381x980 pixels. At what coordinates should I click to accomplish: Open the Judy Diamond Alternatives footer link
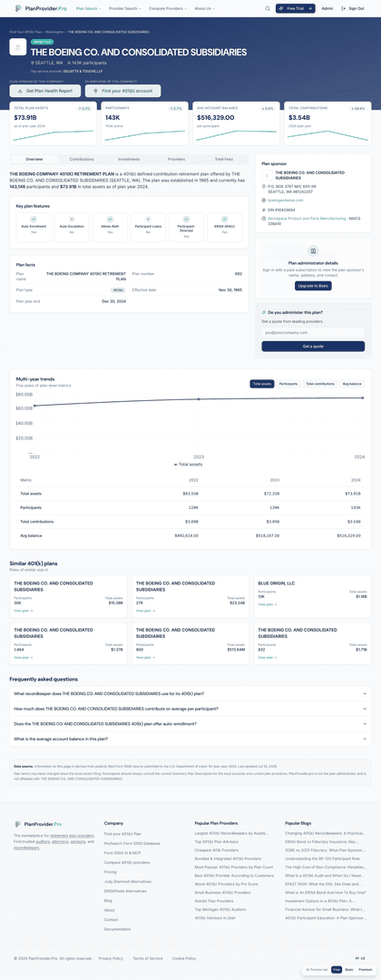(x=127, y=881)
